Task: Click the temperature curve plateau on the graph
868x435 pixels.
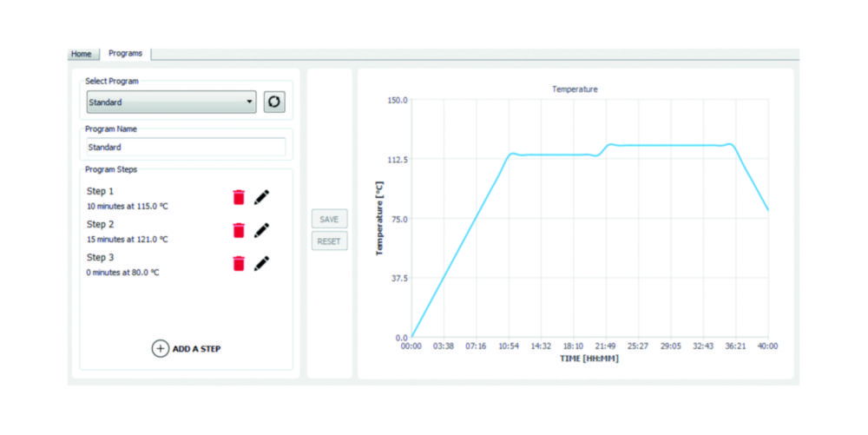Action: 668,145
